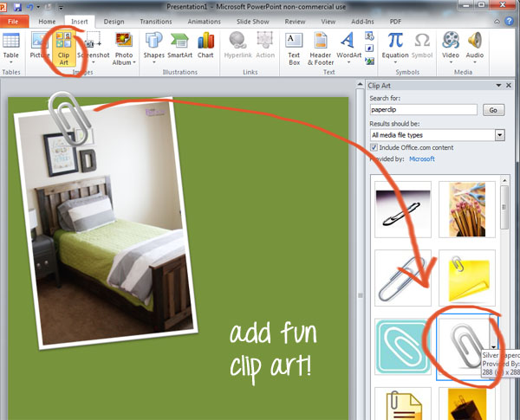Click the Hyperlink icon
520x420 pixels.
(237, 46)
